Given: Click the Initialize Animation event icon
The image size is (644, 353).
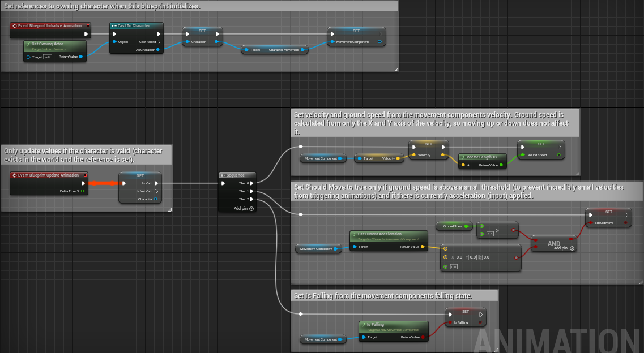Looking at the screenshot, I should pos(14,26).
